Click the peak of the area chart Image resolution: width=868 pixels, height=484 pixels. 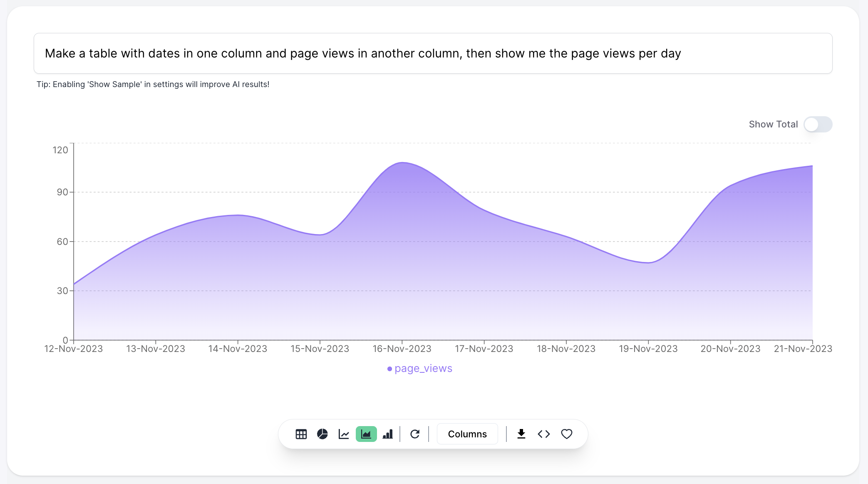(x=402, y=163)
